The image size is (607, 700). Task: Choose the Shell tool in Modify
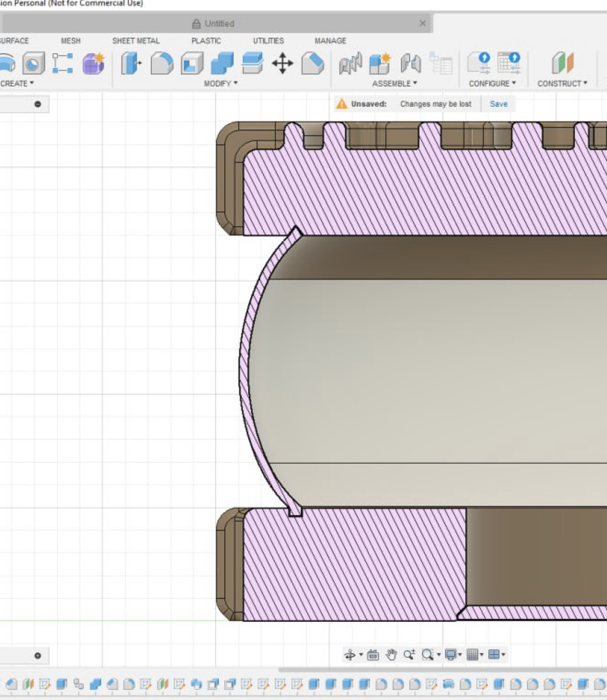click(x=192, y=63)
